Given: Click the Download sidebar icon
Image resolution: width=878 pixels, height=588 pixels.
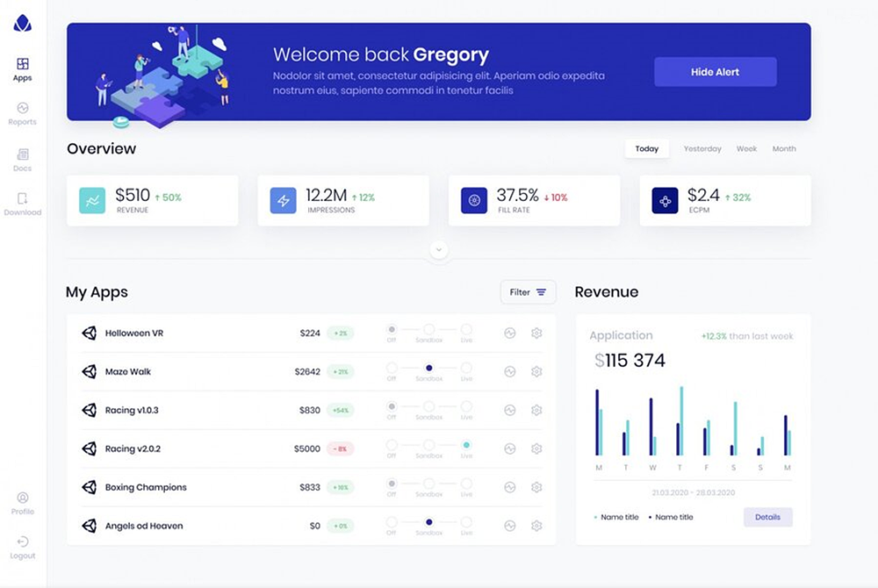Looking at the screenshot, I should (x=23, y=204).
